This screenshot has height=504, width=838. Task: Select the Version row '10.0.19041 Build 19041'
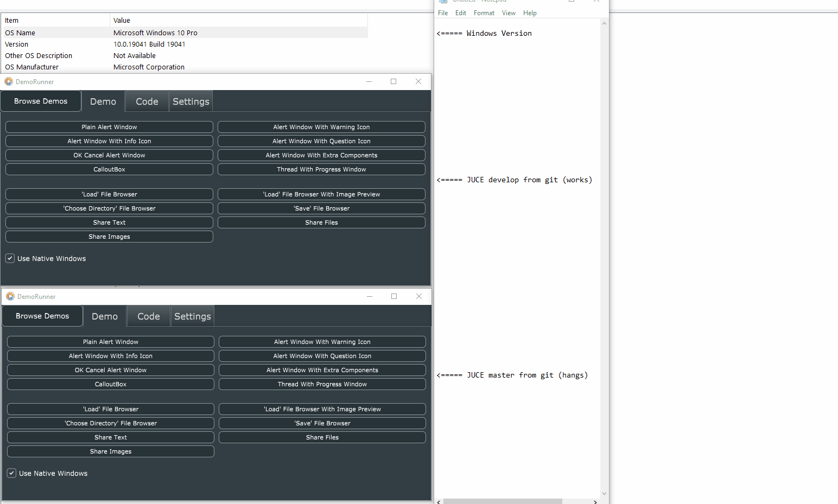[x=185, y=44]
